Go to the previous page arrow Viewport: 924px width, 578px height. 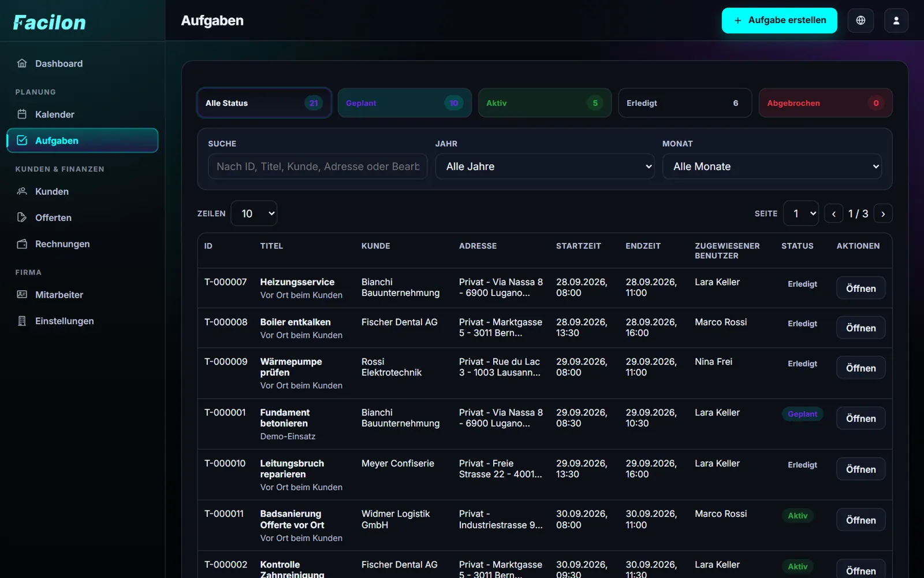tap(833, 214)
